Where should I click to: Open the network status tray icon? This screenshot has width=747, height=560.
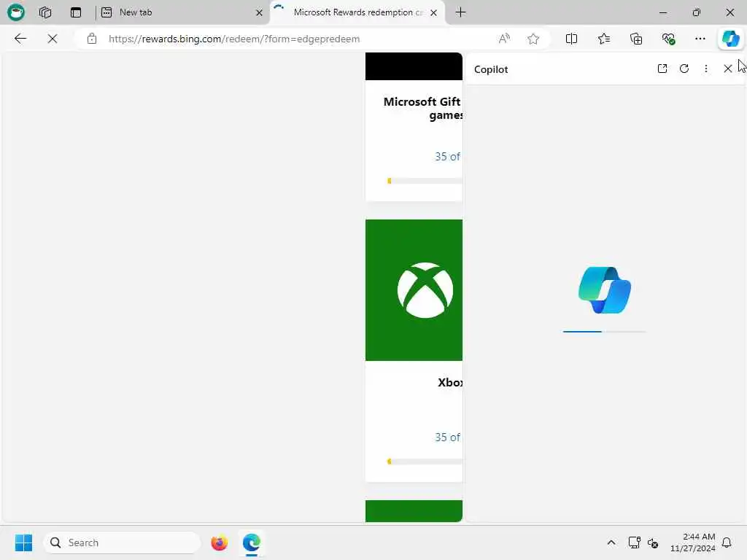click(x=634, y=542)
